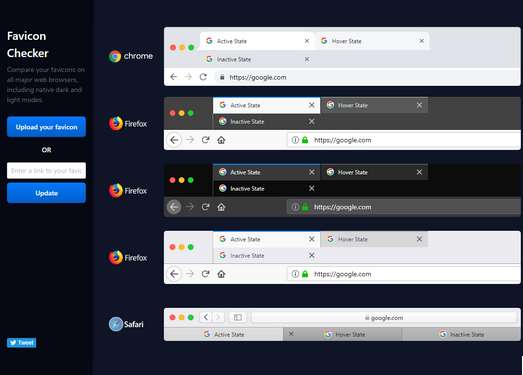Close Hover State tab in mixed-theme Firefox
523x375 pixels.
click(x=419, y=105)
